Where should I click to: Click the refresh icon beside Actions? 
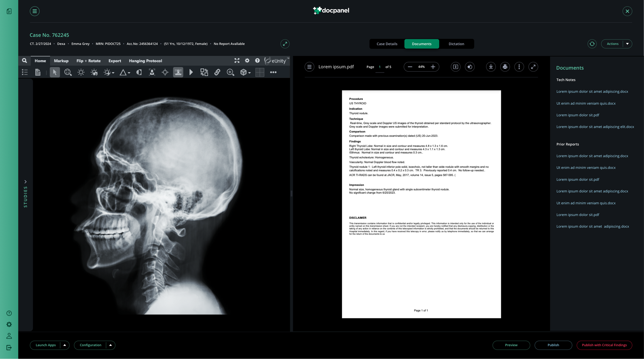592,44
